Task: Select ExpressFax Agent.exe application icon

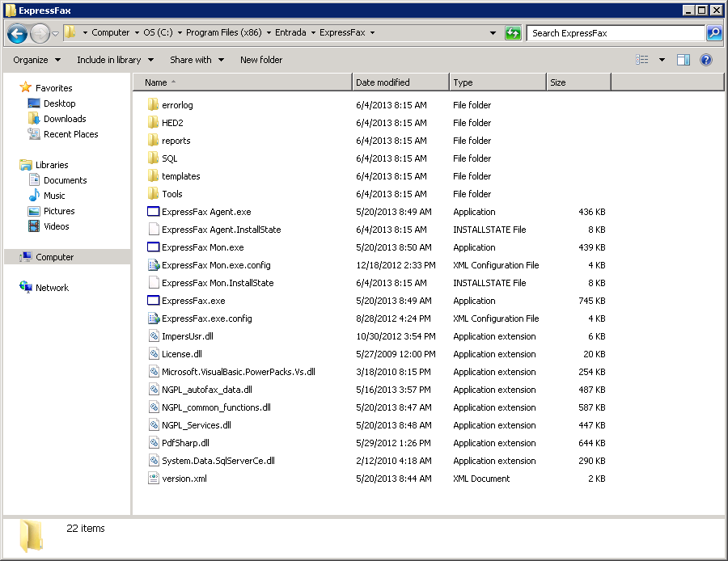Action: coord(153,212)
